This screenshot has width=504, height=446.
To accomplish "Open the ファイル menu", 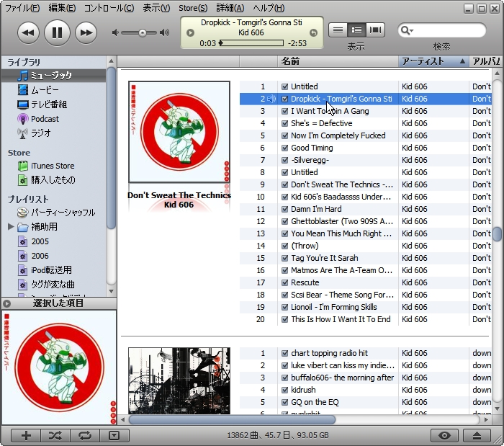I will [22, 8].
